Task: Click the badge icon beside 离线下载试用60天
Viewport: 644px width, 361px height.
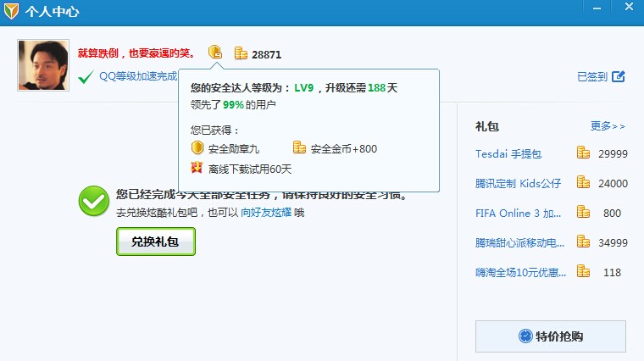Action: (x=197, y=168)
